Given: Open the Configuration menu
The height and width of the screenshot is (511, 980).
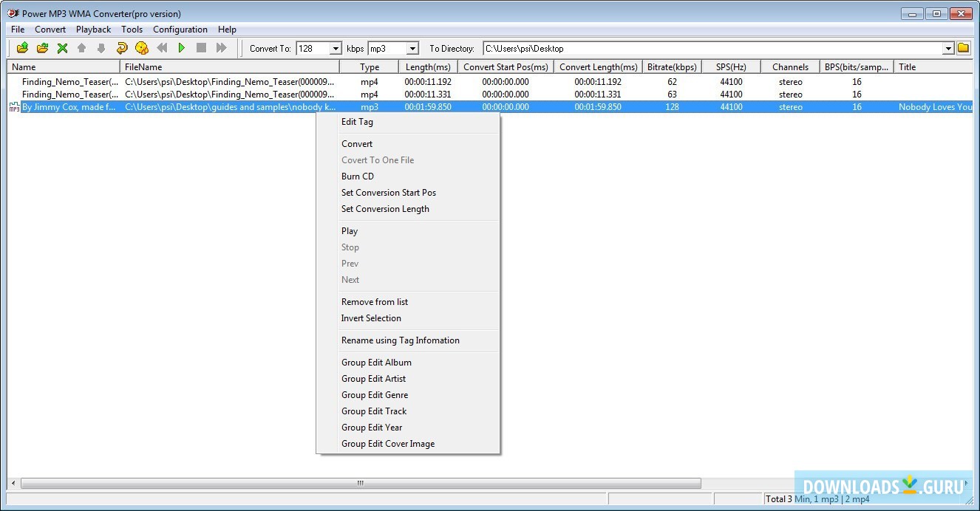Looking at the screenshot, I should click(x=180, y=29).
